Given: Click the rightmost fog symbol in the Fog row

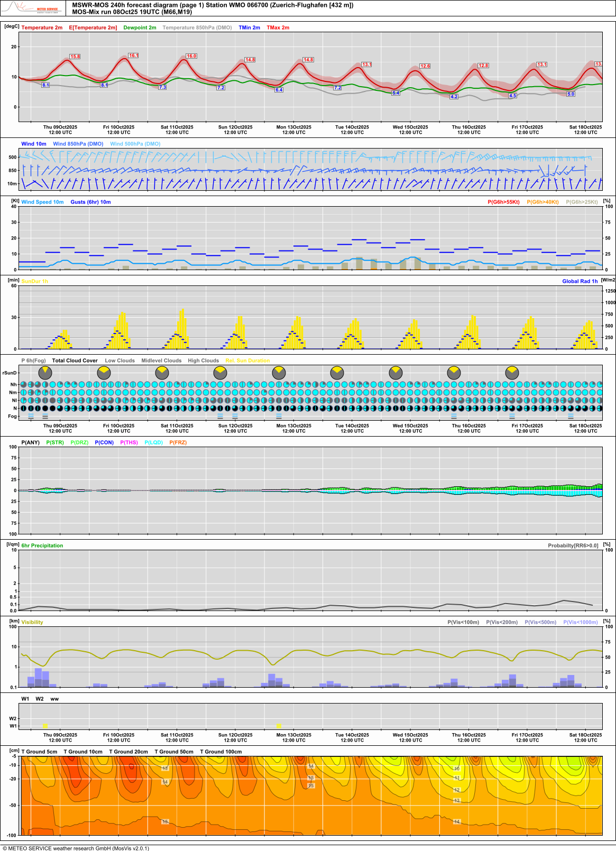Looking at the screenshot, I should click(571, 417).
